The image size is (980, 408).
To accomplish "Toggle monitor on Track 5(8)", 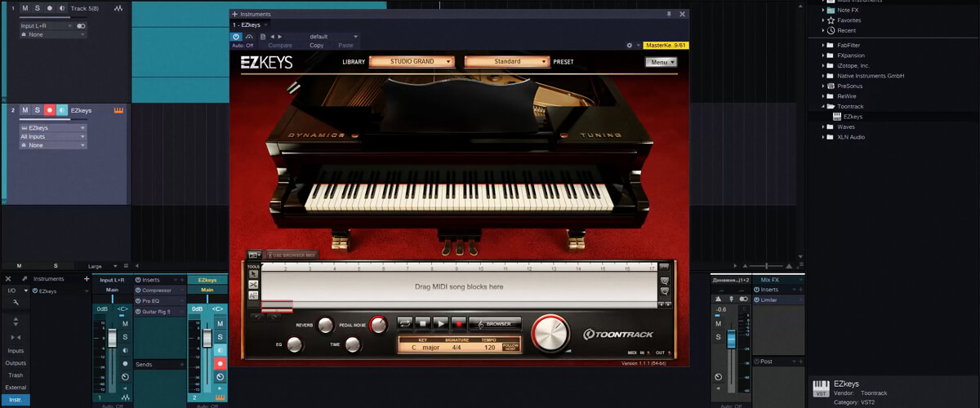I will click(x=62, y=8).
